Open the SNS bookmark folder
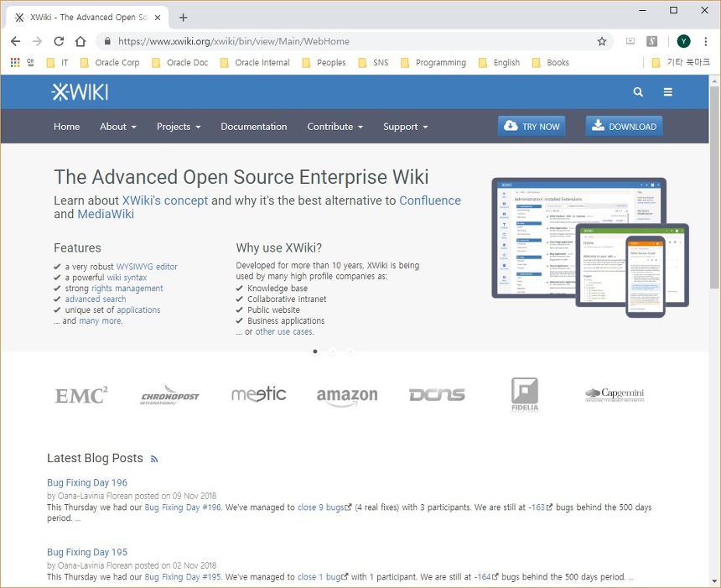The height and width of the screenshot is (588, 721). coord(373,63)
